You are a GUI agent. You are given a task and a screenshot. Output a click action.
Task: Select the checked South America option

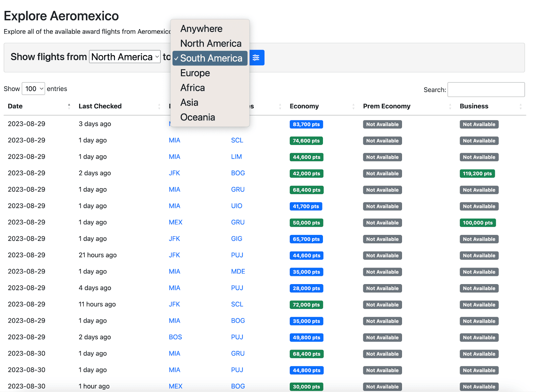[210, 58]
